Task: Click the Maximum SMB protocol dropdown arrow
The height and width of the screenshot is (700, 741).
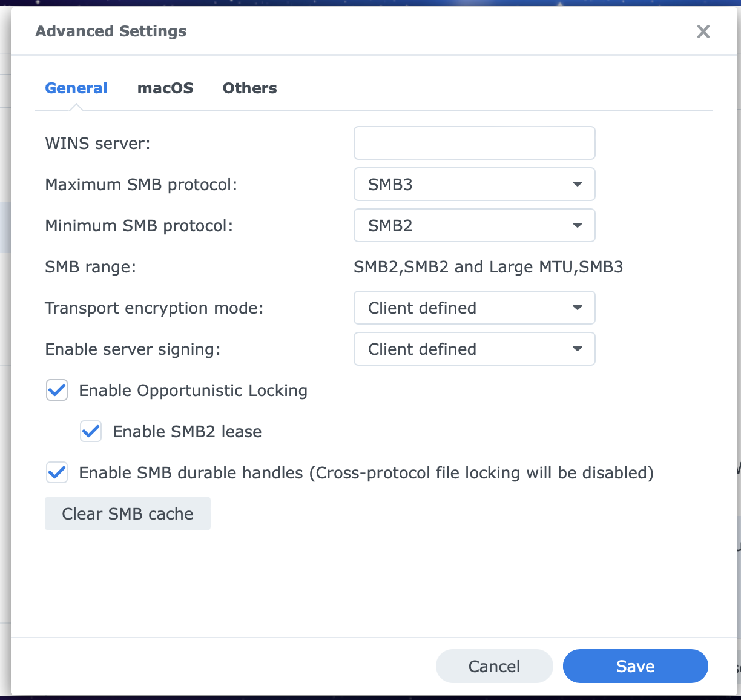Action: (x=577, y=184)
